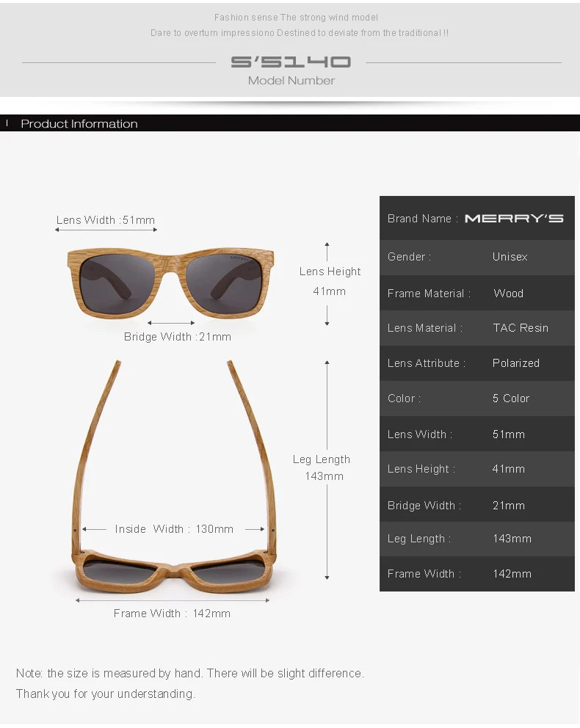Select the Lens Material TAC Resin row

(x=477, y=328)
